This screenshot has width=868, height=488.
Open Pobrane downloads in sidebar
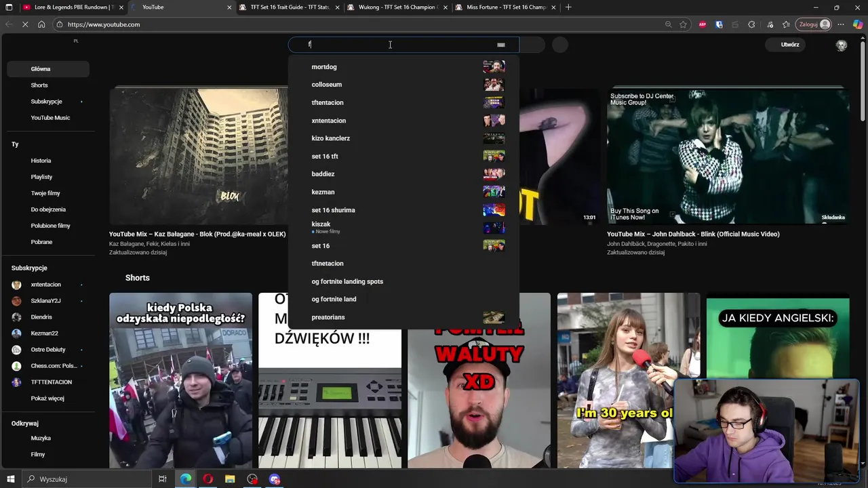(47, 242)
